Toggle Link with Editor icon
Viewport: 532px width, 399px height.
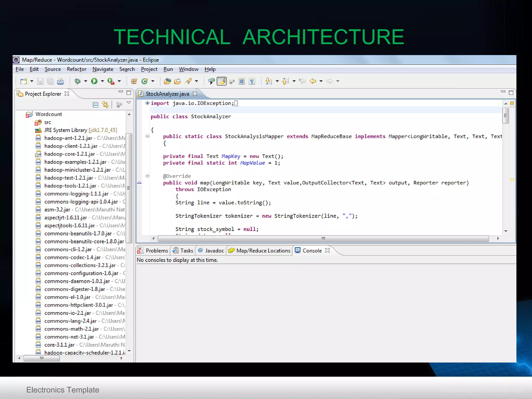click(x=105, y=105)
